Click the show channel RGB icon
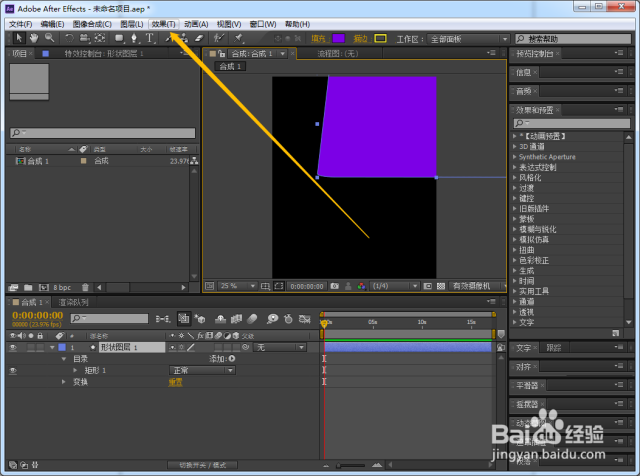Image resolution: width=640 pixels, height=476 pixels. 361,286
